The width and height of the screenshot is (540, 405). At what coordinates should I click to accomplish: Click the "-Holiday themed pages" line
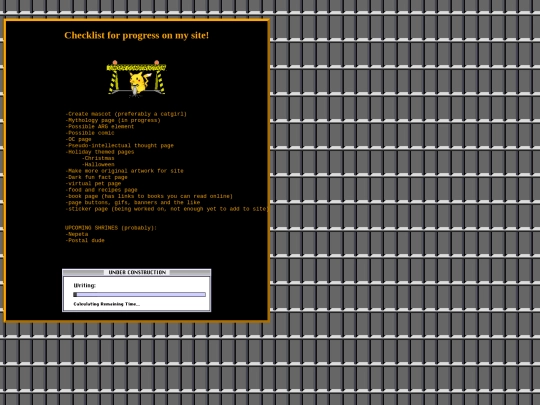(100, 152)
